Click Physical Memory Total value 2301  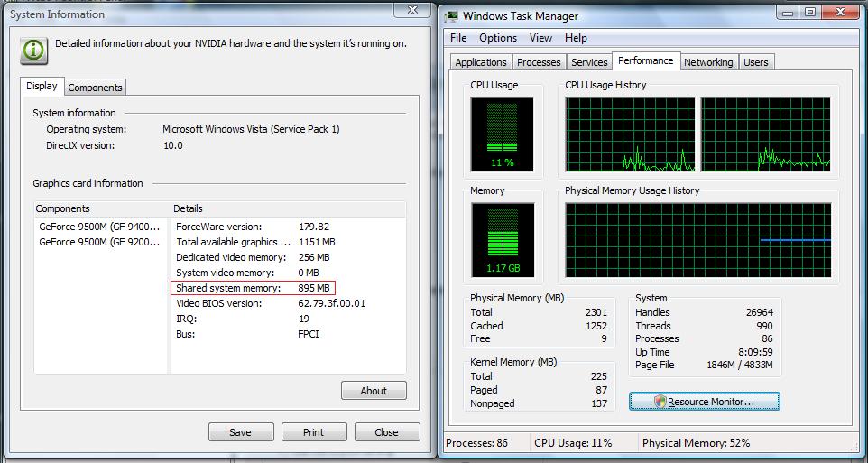click(596, 312)
